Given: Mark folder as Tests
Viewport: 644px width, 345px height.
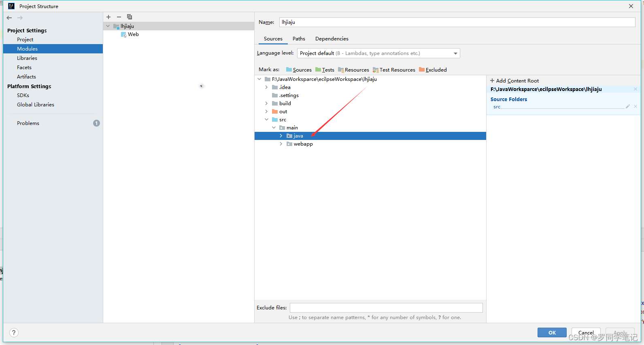Looking at the screenshot, I should point(325,70).
